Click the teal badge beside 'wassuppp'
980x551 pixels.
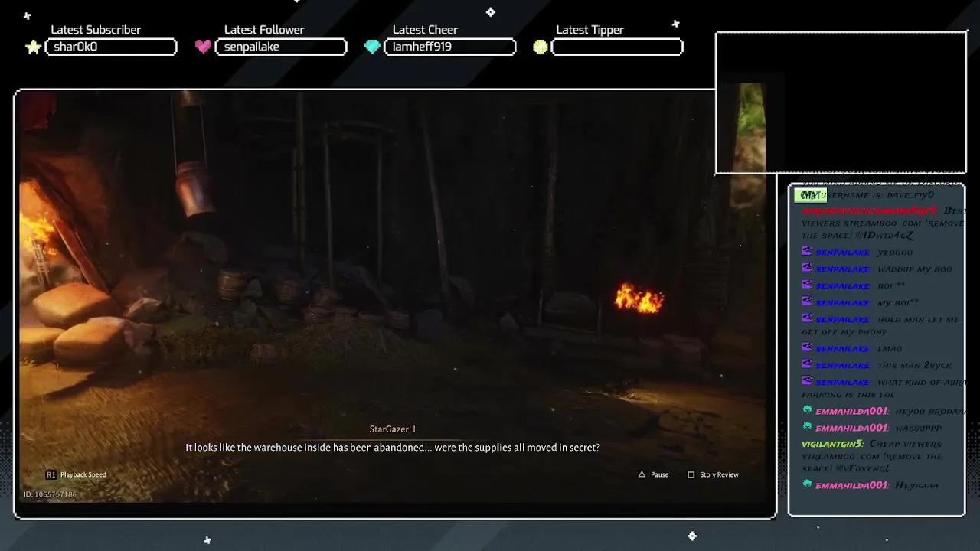pyautogui.click(x=807, y=427)
